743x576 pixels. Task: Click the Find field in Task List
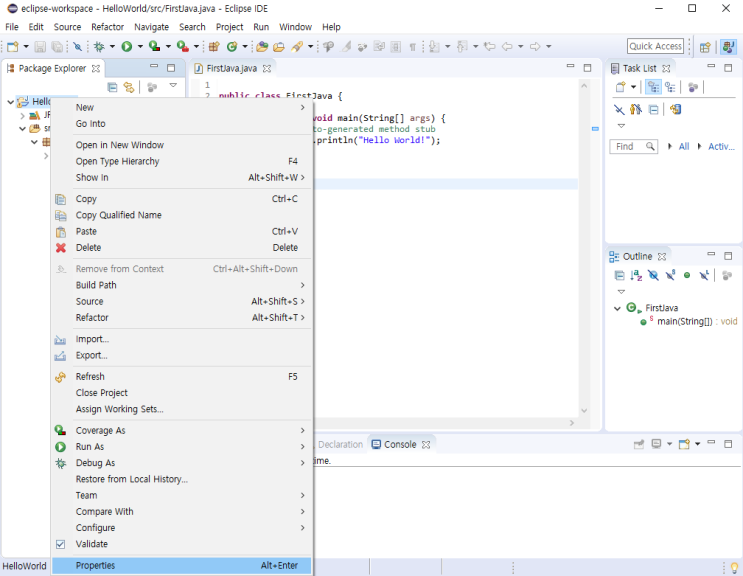coord(626,146)
